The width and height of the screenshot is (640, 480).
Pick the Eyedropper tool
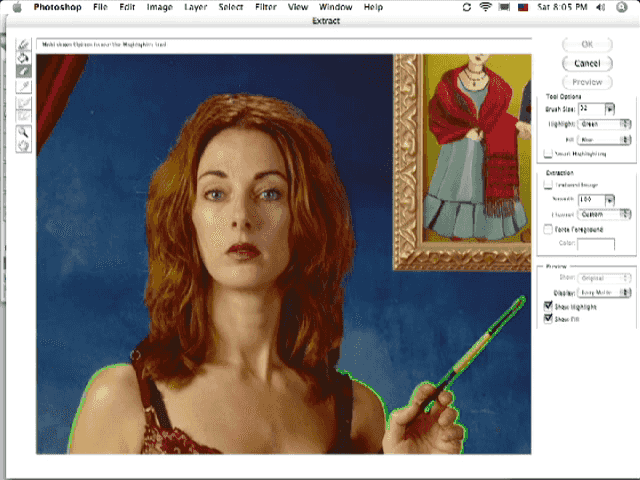[24, 87]
